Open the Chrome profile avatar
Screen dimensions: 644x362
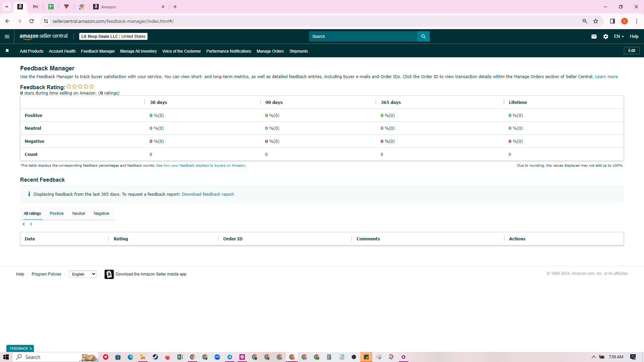625,21
